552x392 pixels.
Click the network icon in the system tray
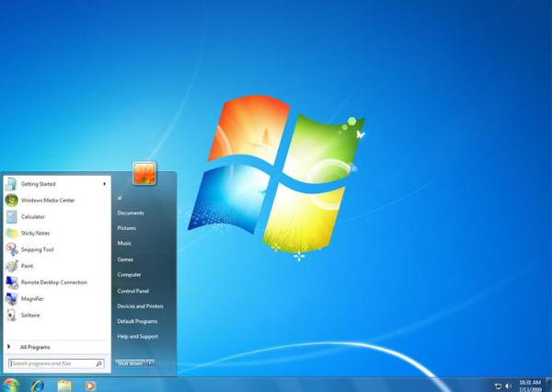click(498, 386)
